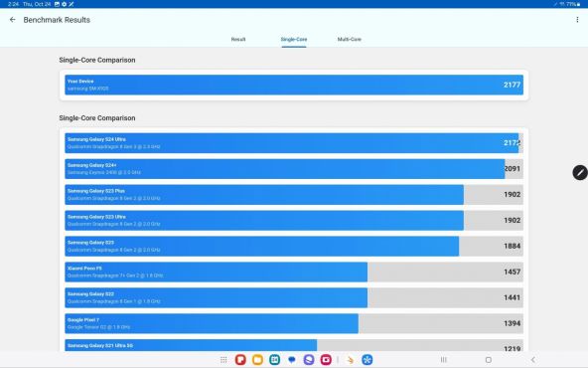Select the Samsung Galaxy S21 Ultra 5G row
588x368 pixels.
click(294, 345)
